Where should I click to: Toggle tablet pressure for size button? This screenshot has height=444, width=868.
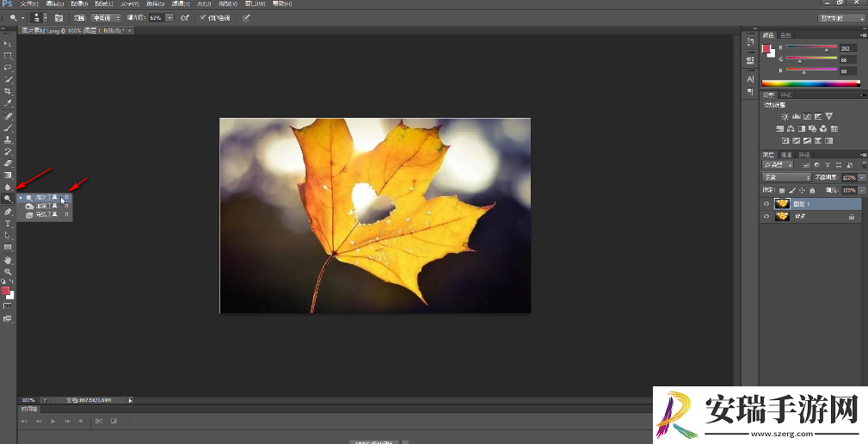coord(246,18)
